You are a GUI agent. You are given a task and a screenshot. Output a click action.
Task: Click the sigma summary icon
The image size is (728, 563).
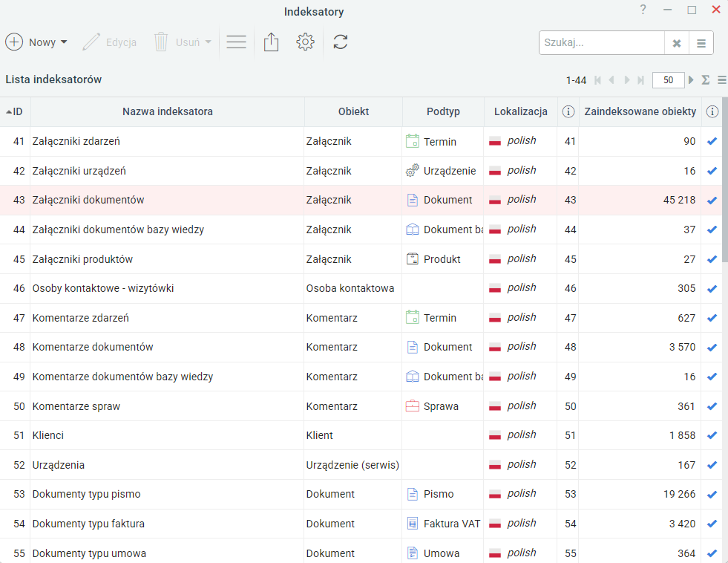tap(705, 80)
